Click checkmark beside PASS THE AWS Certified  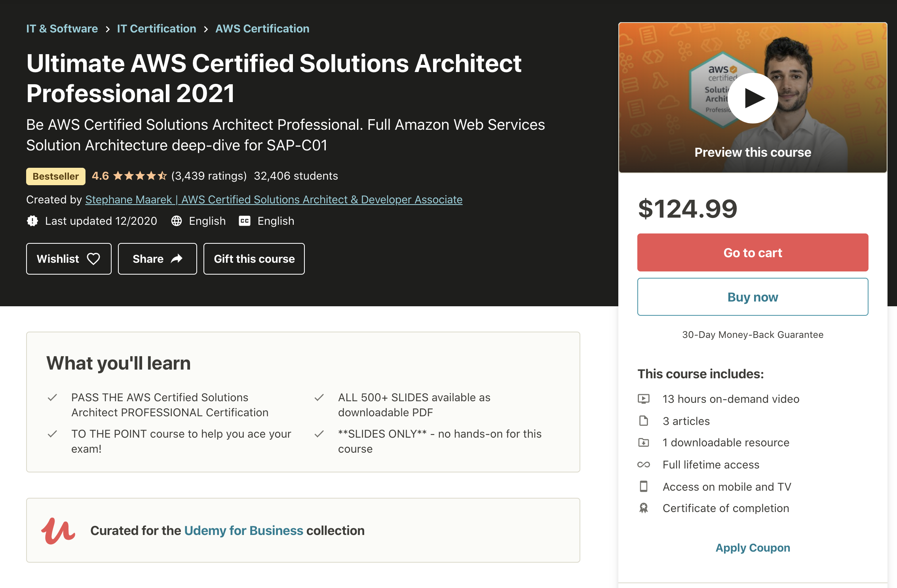click(x=52, y=397)
